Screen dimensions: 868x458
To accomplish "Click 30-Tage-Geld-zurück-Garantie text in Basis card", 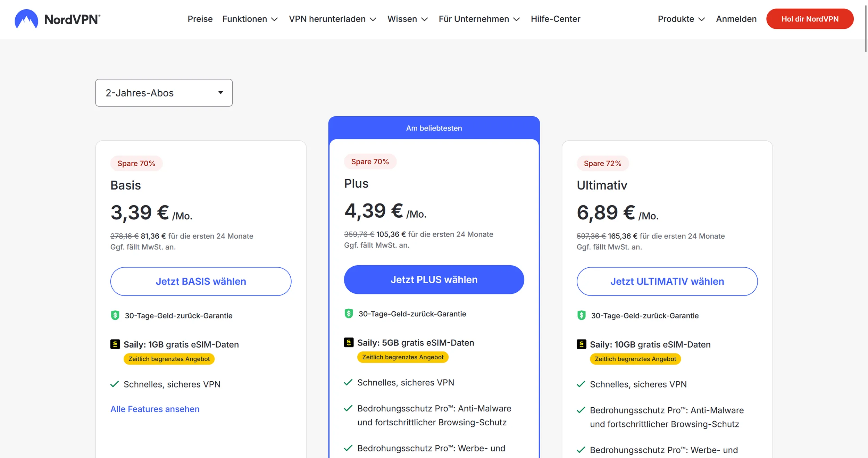I will [x=178, y=316].
